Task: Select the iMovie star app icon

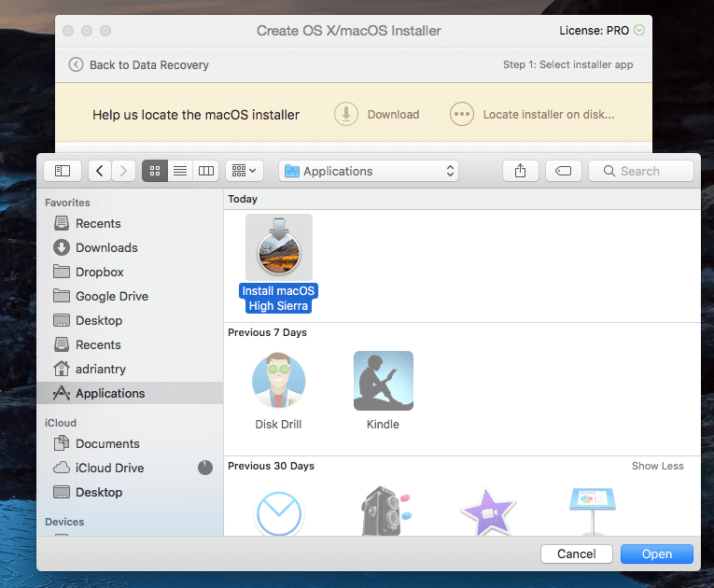Action: click(x=488, y=511)
